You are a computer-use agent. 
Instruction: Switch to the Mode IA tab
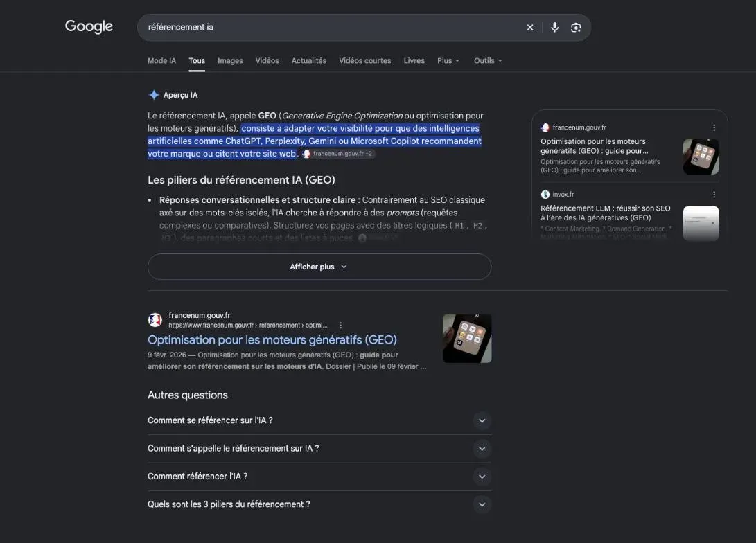tap(162, 61)
